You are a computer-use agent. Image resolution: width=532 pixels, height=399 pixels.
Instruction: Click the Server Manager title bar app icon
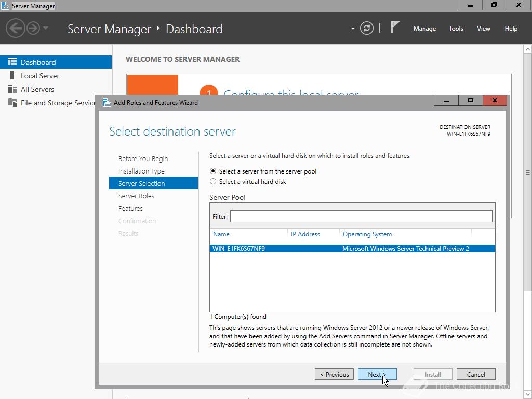click(x=5, y=6)
